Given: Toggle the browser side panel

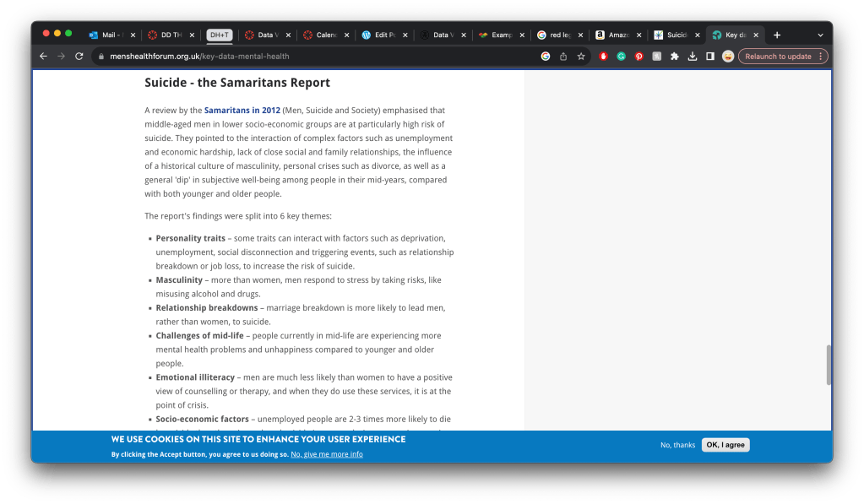Looking at the screenshot, I should [x=709, y=57].
